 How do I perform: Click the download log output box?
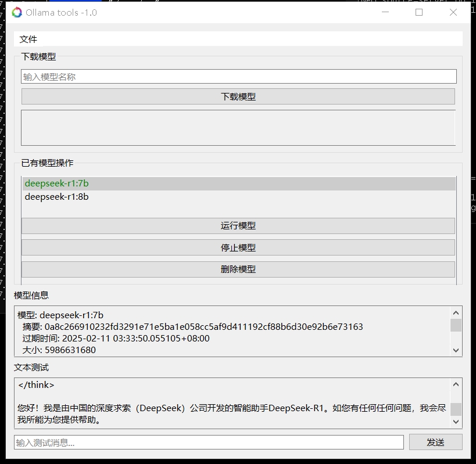(x=238, y=128)
